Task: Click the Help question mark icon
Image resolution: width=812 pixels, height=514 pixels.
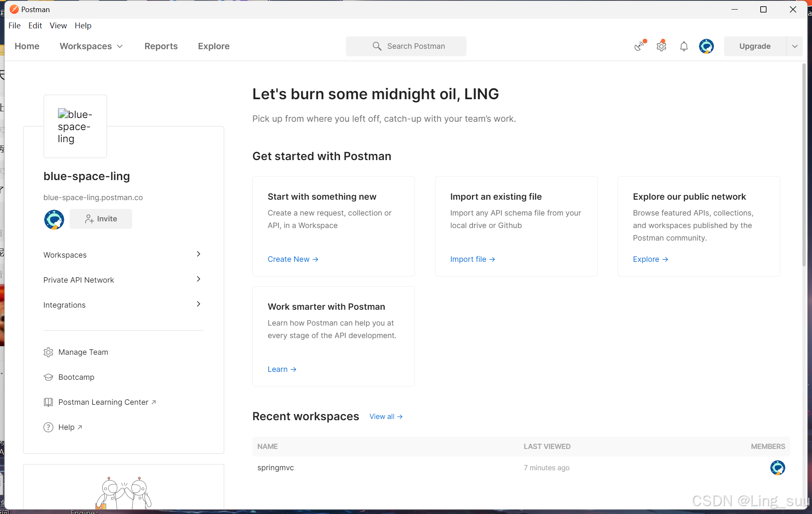Action: tap(48, 427)
